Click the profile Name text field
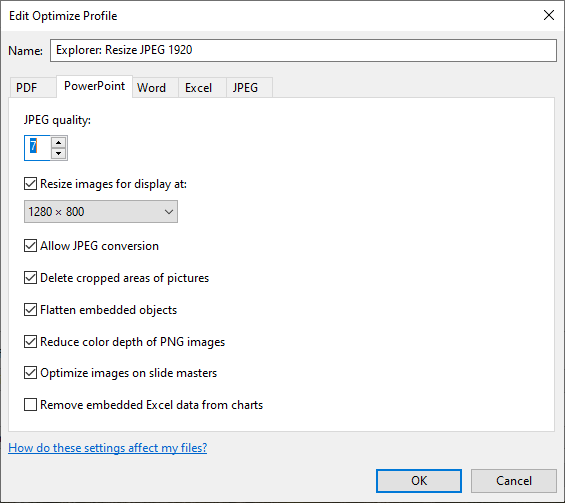The image size is (565, 503). coord(303,50)
